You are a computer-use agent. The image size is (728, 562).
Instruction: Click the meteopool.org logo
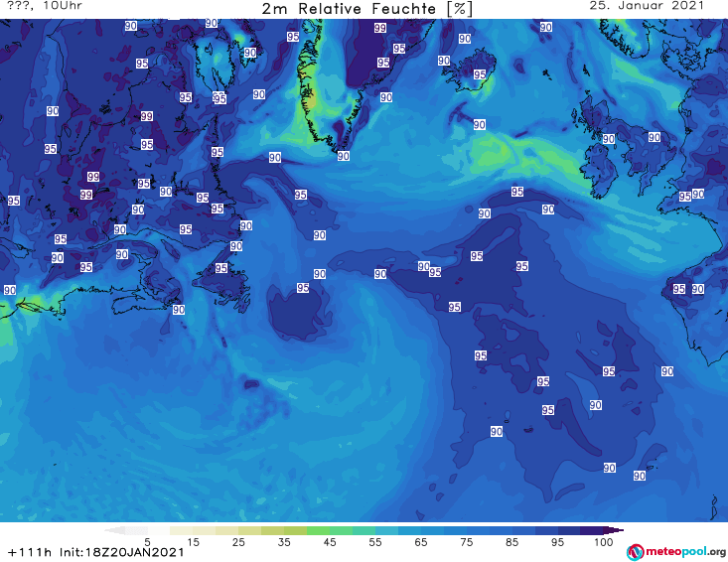(676, 552)
